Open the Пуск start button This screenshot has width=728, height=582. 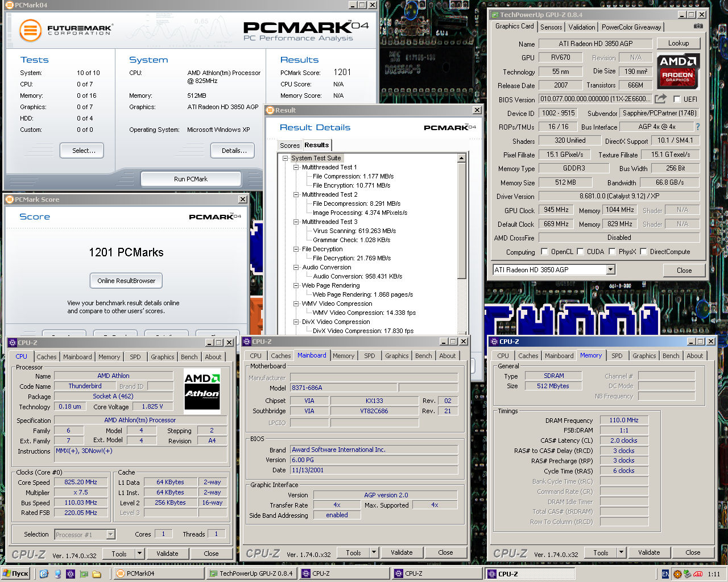[x=15, y=574]
